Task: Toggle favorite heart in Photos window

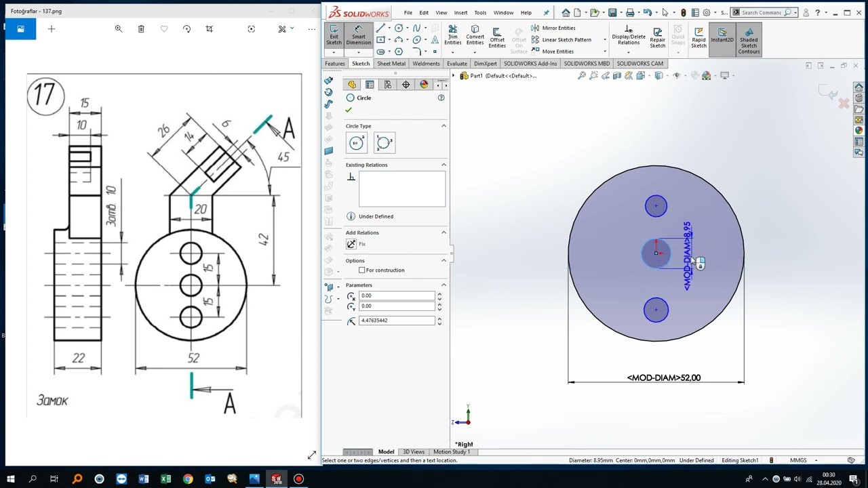Action: tap(164, 28)
